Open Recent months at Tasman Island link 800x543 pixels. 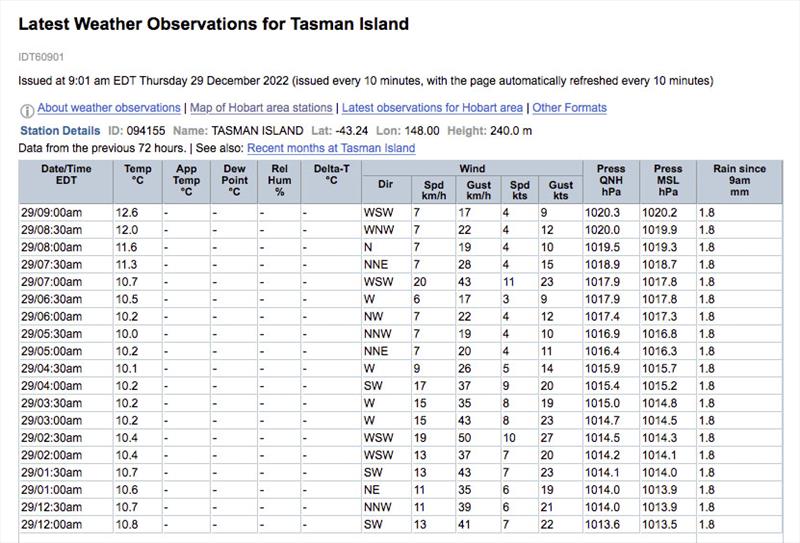pyautogui.click(x=331, y=148)
